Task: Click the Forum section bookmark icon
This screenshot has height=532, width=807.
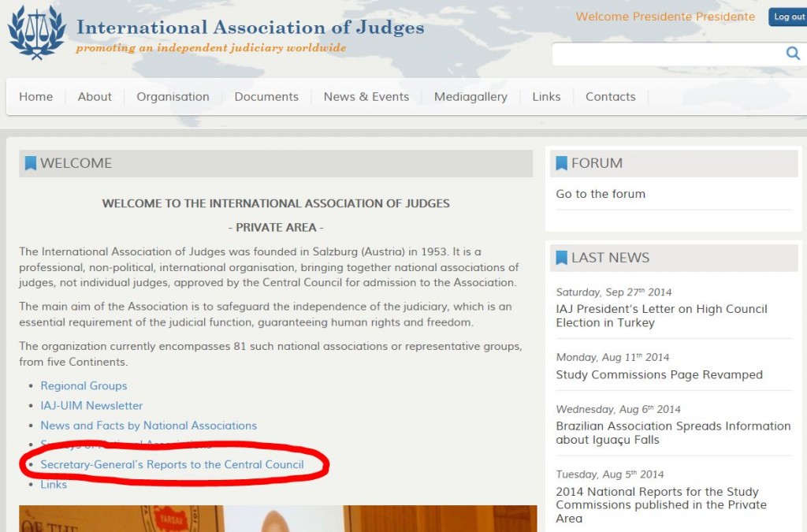Action: 561,163
